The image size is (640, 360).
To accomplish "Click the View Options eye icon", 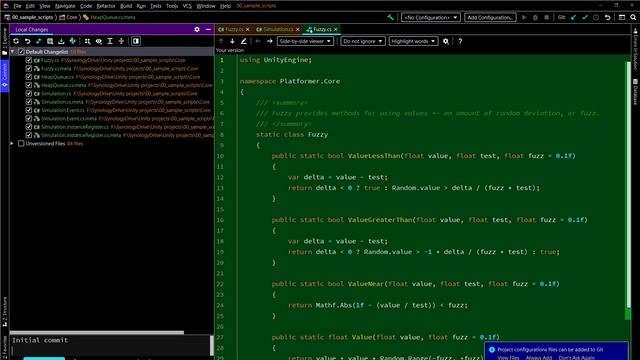I will (99, 41).
